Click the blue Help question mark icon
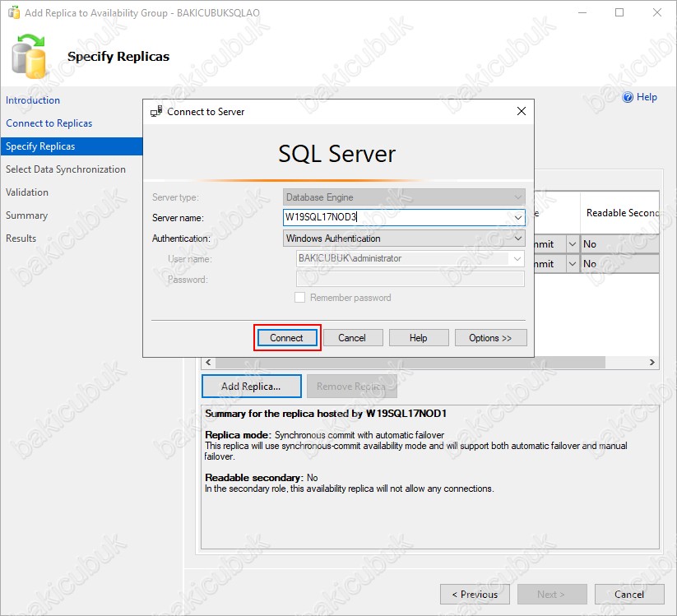Image resolution: width=677 pixels, height=616 pixels. point(628,97)
